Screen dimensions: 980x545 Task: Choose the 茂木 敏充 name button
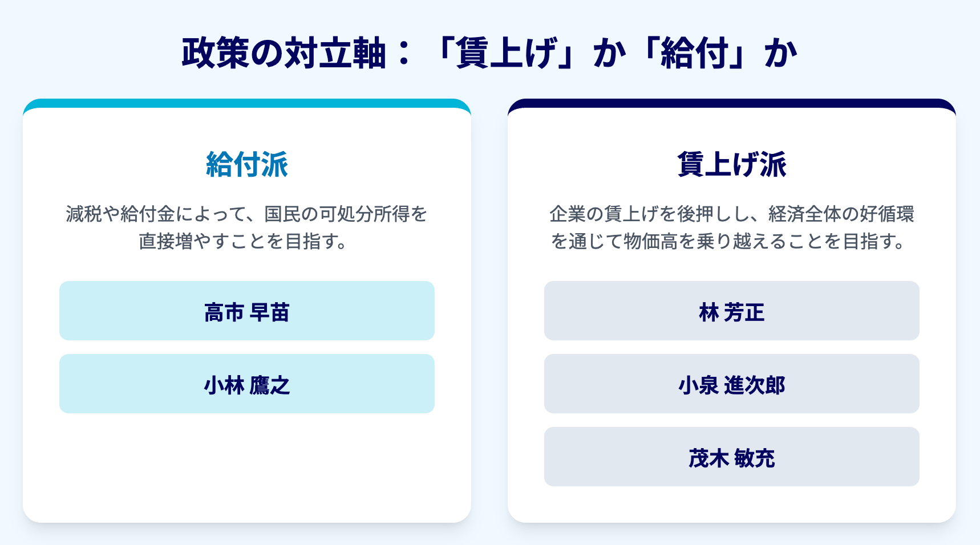(x=731, y=457)
